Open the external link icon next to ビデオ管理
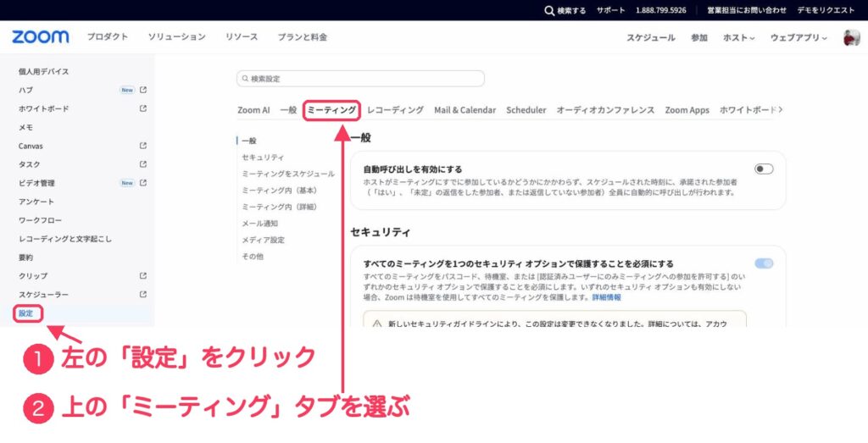This screenshot has height=443, width=868. (143, 182)
